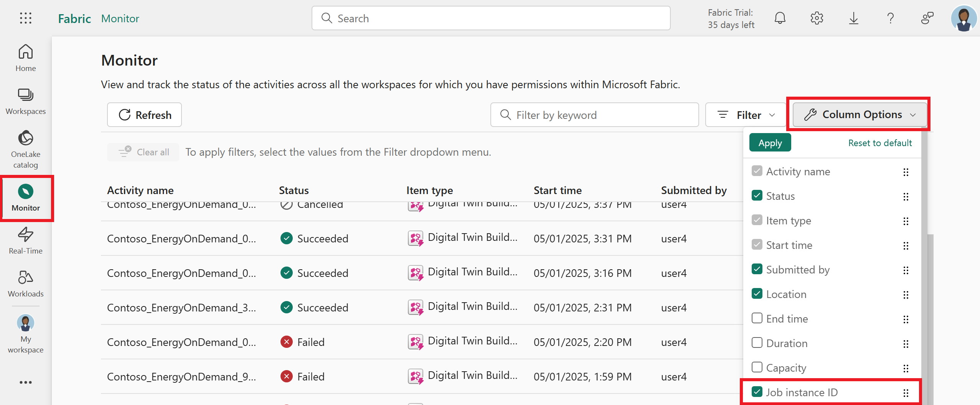The height and width of the screenshot is (405, 980).
Task: Select Workspaces in the left navigation
Action: [x=26, y=101]
